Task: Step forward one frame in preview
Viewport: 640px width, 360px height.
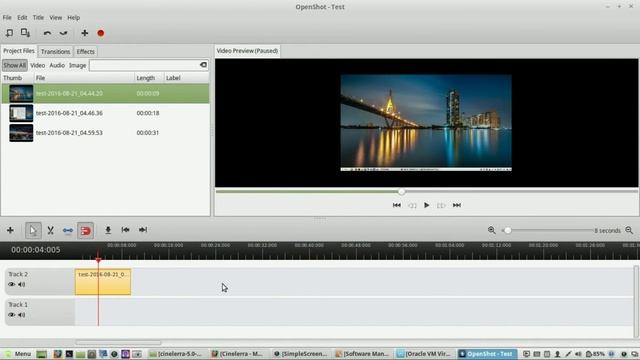Action: point(441,205)
